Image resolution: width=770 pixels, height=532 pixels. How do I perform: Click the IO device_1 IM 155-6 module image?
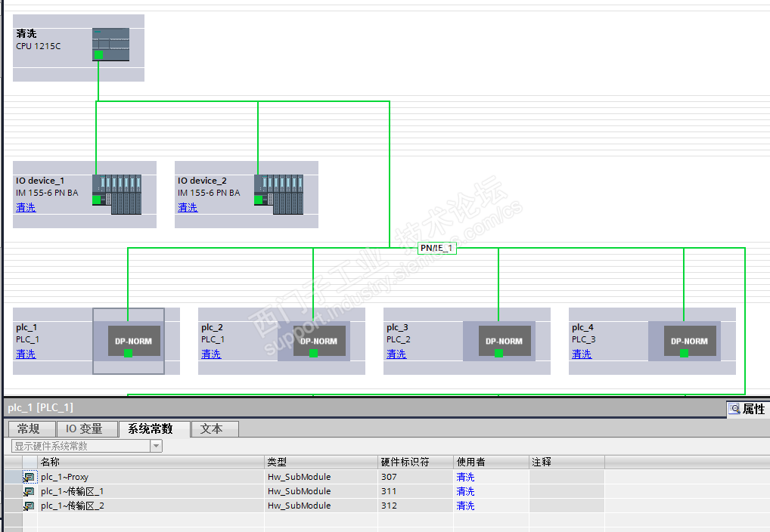[x=117, y=194]
